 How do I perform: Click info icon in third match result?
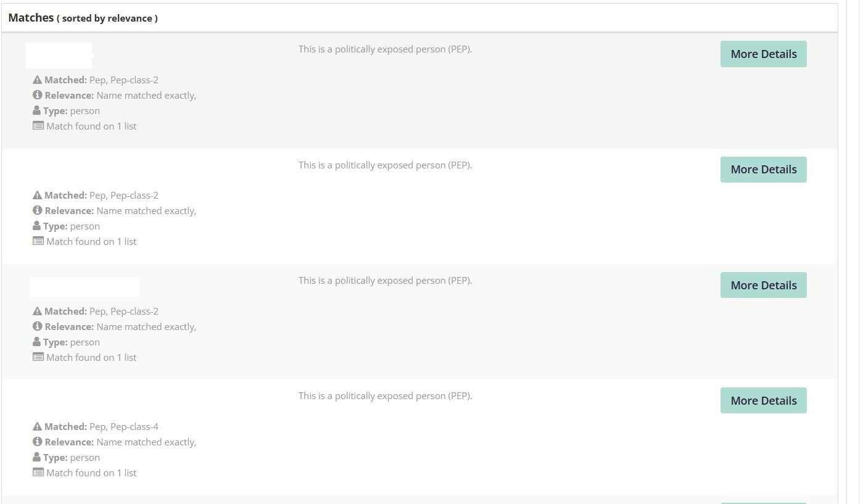(37, 326)
